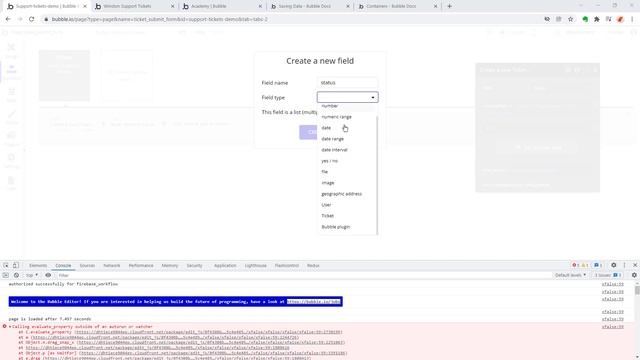Open the Extensions puzzle icon
Image resolution: width=640 pixels, height=360 pixels.
[597, 19]
